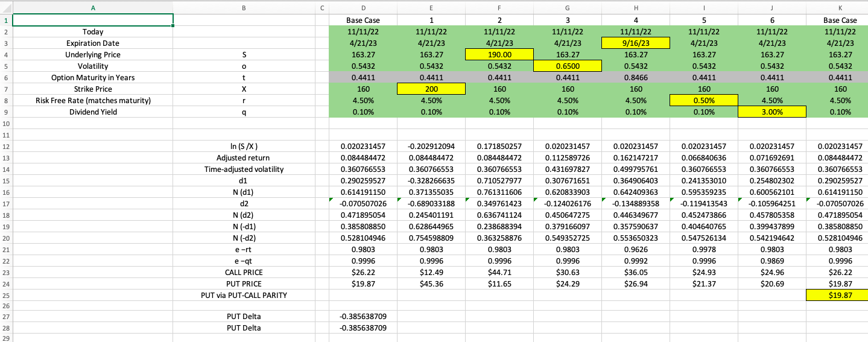Select the yellow risk free rate 0.50%

(x=704, y=100)
